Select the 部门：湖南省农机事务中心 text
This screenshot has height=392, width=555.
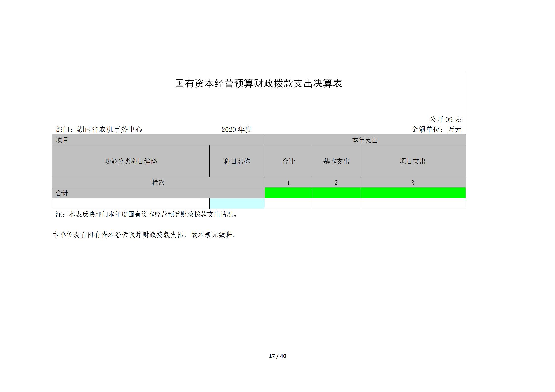point(99,129)
